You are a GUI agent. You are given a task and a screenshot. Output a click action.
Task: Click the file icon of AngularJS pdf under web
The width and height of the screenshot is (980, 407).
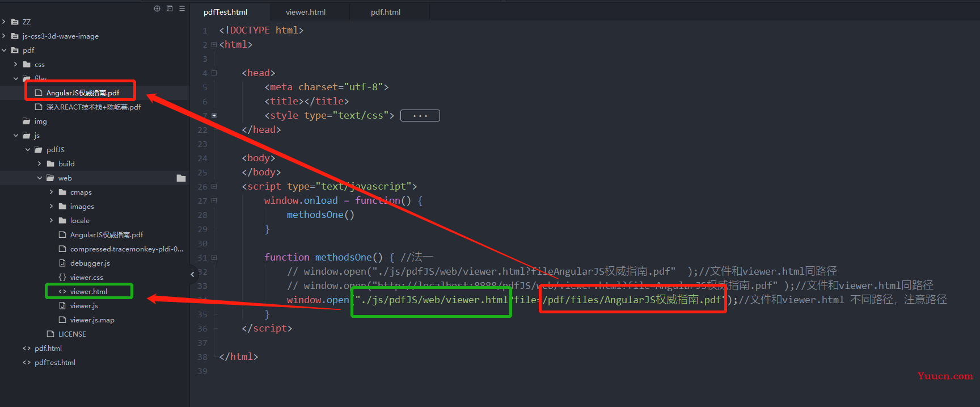pos(62,235)
